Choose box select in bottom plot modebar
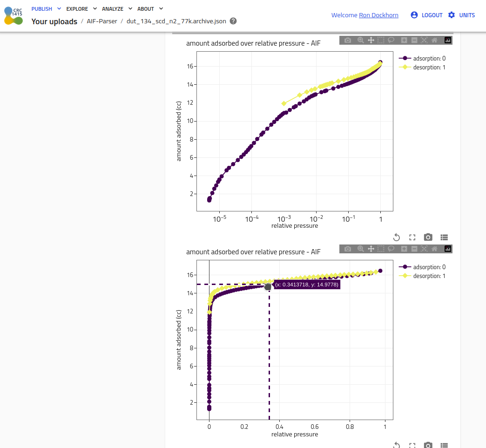Image resolution: width=486 pixels, height=448 pixels. (381, 249)
